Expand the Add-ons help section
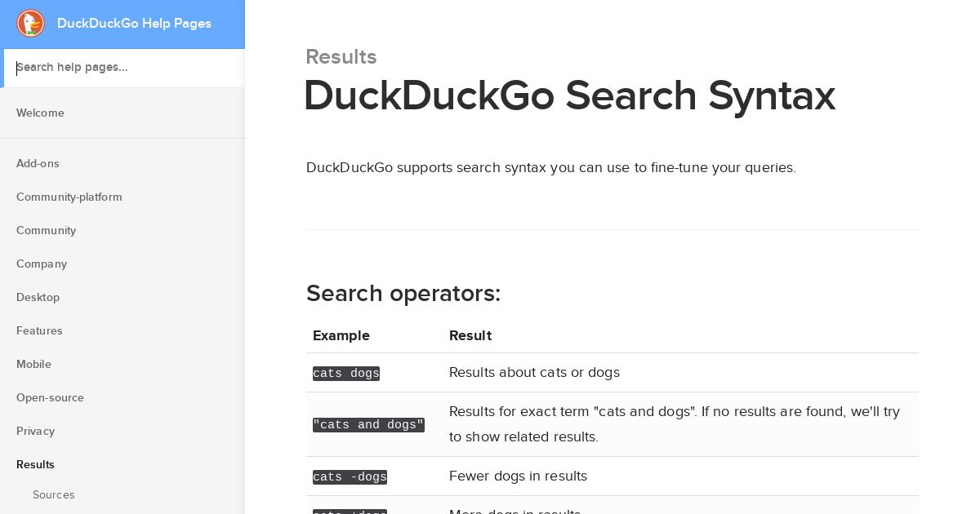980x514 pixels. (38, 164)
